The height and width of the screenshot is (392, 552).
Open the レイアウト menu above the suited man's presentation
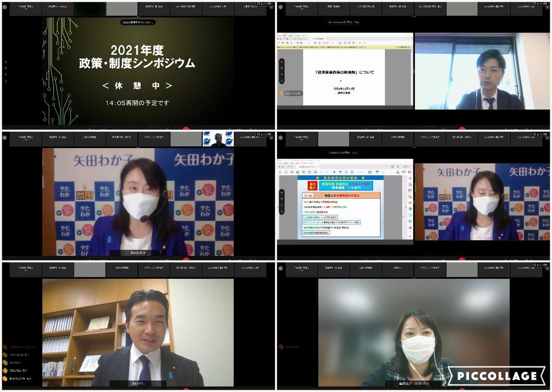540,5
